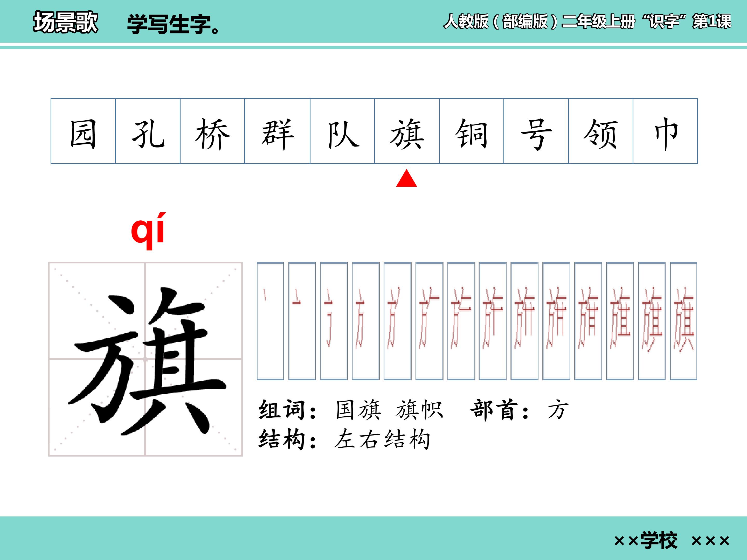Choose the 巾 character box
Image resolution: width=747 pixels, height=560 pixels.
[665, 131]
